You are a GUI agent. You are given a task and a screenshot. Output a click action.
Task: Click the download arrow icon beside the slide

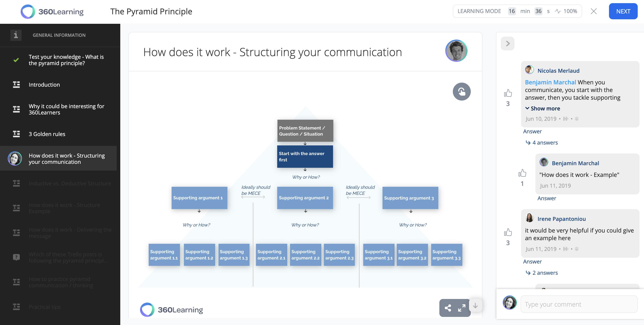475,305
